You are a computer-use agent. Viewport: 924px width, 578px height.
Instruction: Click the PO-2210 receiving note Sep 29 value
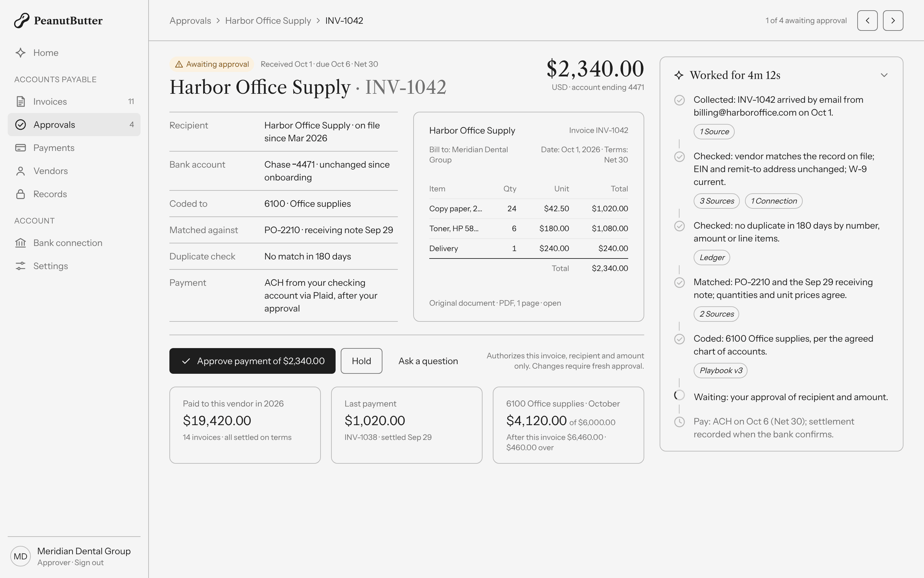pyautogui.click(x=328, y=230)
